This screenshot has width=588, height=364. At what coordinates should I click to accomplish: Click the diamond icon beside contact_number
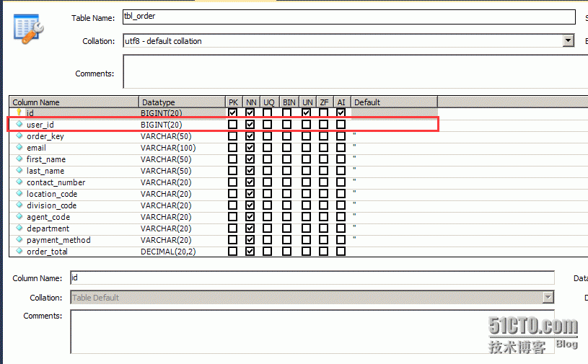coord(19,182)
